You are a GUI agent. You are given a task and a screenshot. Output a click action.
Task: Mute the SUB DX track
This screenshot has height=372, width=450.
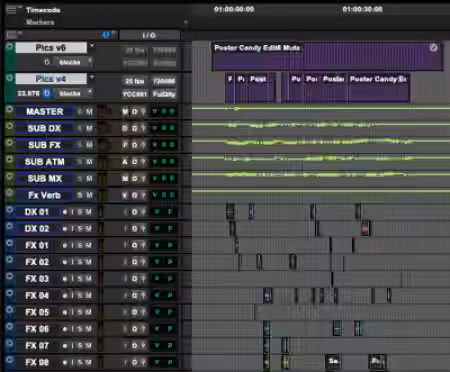click(x=89, y=128)
